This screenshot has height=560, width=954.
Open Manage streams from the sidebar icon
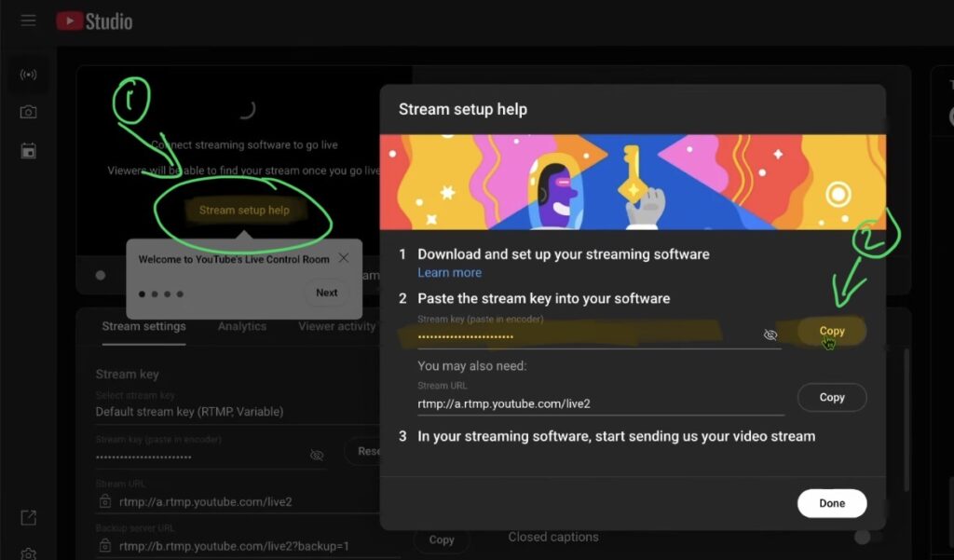tap(27, 150)
